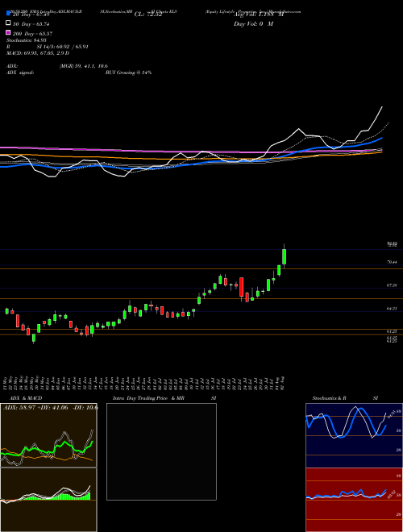Click the 'CL: 72.52' closing price

tap(148, 15)
